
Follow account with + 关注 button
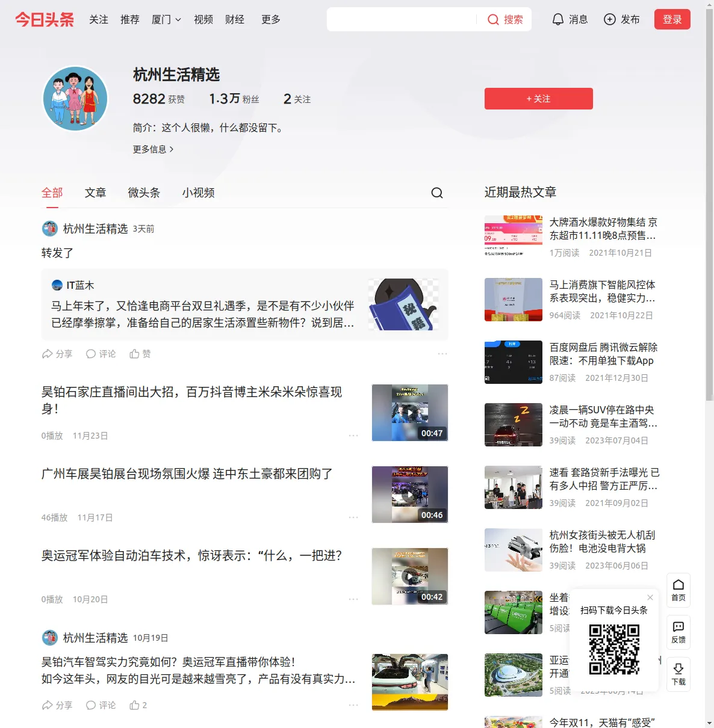click(539, 99)
